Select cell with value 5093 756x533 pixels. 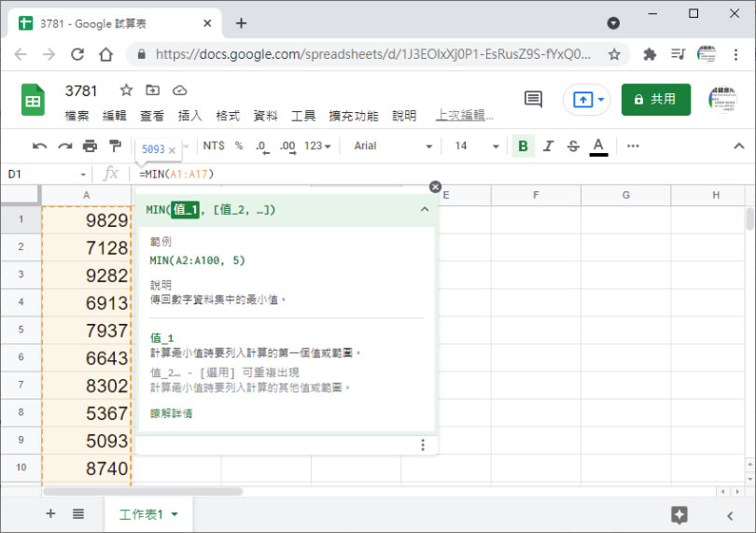point(86,441)
